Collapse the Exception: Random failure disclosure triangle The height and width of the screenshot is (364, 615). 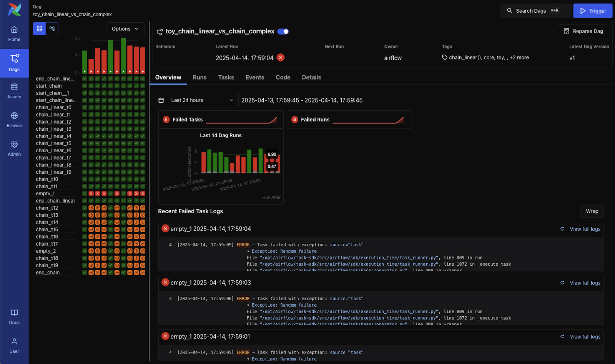pos(248,251)
